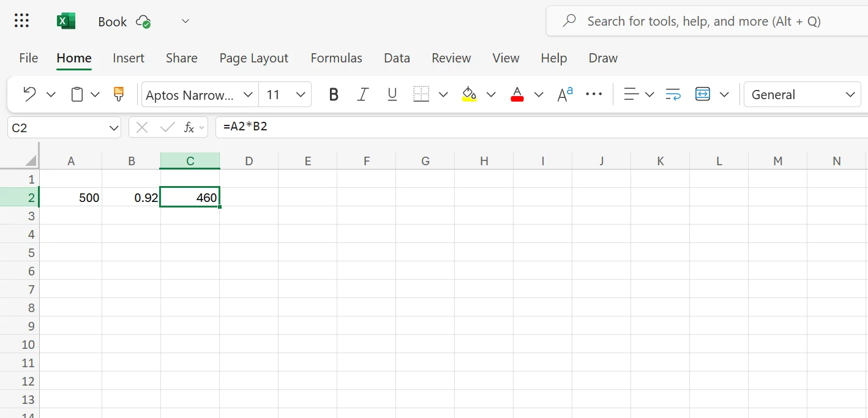Click the Merge cells icon

coord(703,94)
